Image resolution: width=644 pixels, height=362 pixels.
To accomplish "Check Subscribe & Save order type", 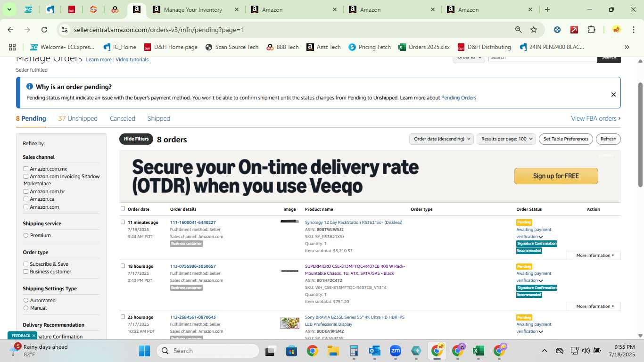I will [26, 264].
